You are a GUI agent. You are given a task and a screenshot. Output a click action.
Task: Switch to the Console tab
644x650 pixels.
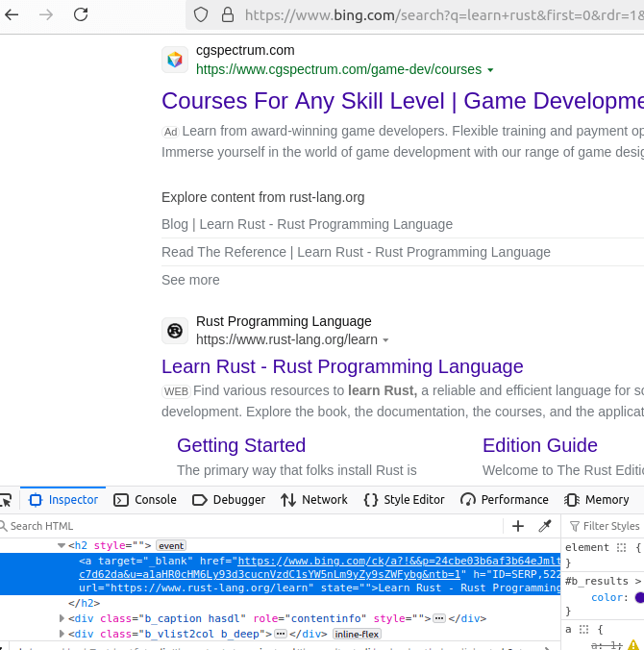145,500
